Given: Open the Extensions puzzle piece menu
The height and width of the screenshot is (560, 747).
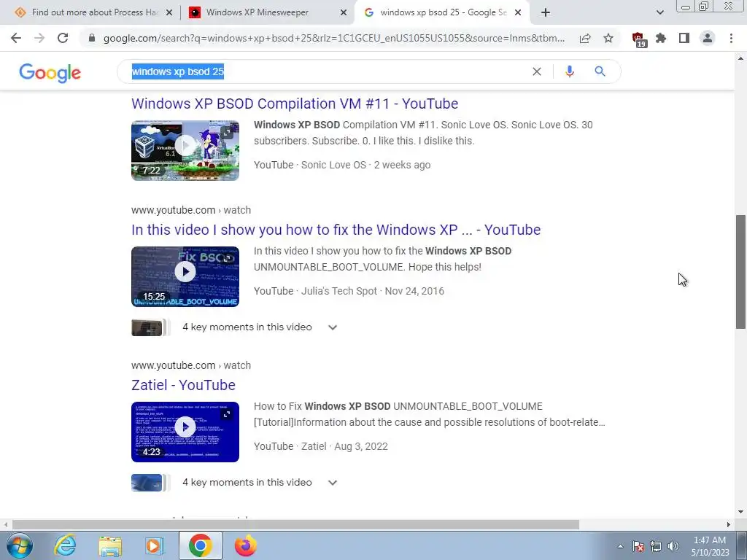Looking at the screenshot, I should [x=661, y=38].
